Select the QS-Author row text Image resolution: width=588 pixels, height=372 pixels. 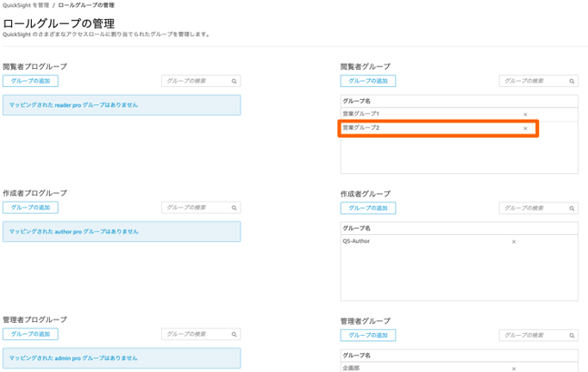click(x=356, y=241)
